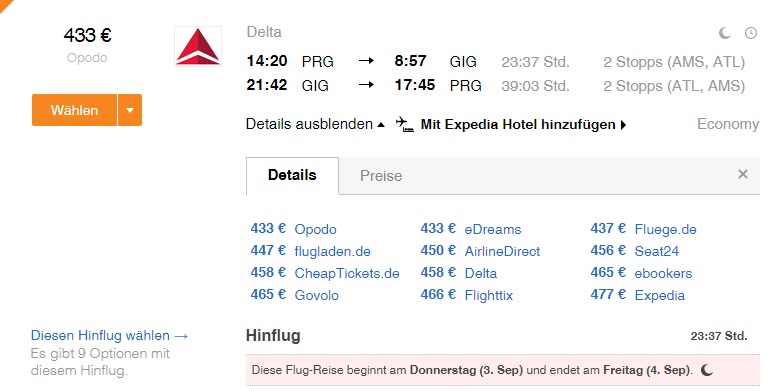Click the orange Wählen button
The height and width of the screenshot is (391, 772).
tap(74, 110)
